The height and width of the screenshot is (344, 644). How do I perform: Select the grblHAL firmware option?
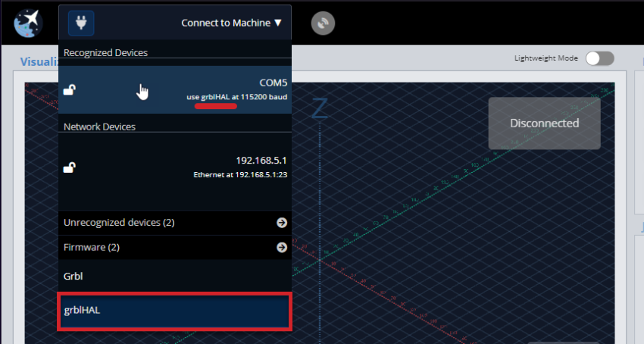175,311
